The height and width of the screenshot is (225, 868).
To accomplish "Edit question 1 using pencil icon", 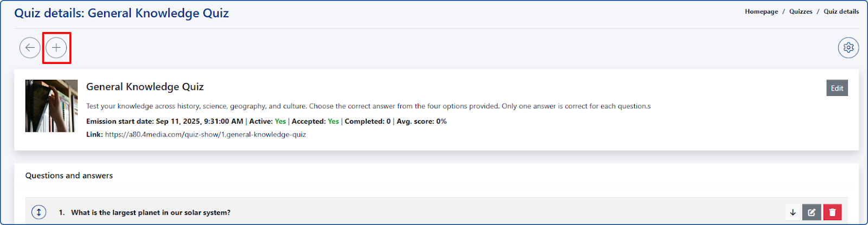I will click(812, 213).
